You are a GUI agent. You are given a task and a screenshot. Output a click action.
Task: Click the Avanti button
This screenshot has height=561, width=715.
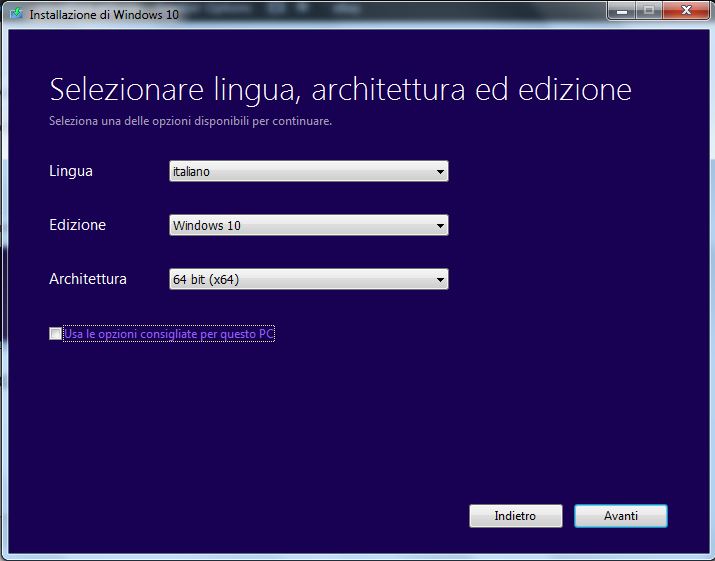(x=621, y=516)
